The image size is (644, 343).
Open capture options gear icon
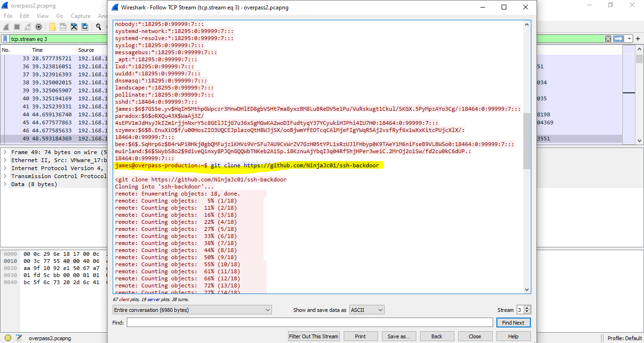(39, 27)
